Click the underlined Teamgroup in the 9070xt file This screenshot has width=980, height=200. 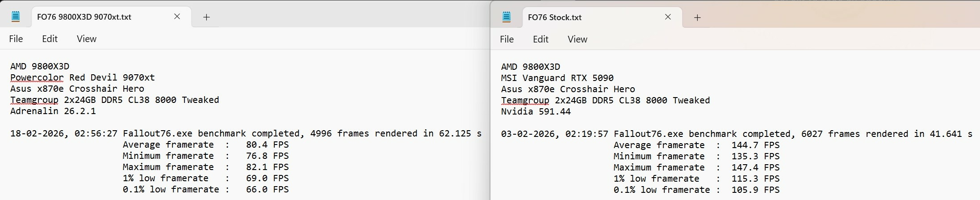34,100
